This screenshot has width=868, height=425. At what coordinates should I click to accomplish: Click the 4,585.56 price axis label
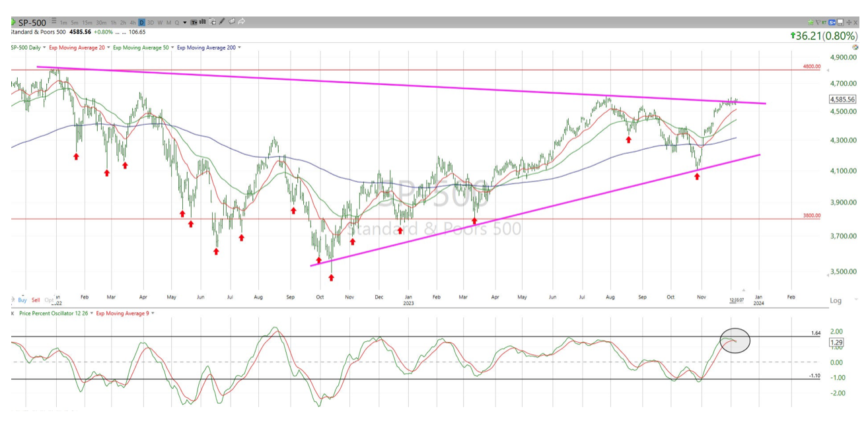click(842, 100)
